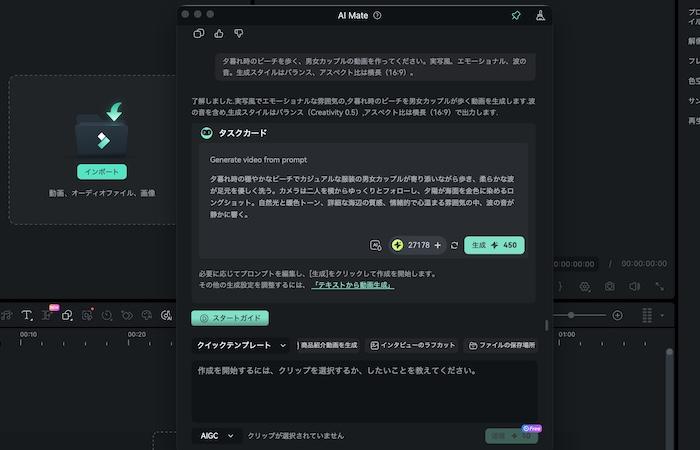Screen dimensions: 700x450
Task: Click the owl avatar beside タスクカード
Action: coord(206,133)
